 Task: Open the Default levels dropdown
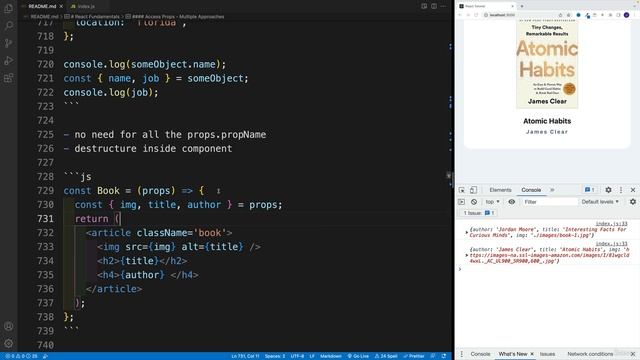pos(600,202)
